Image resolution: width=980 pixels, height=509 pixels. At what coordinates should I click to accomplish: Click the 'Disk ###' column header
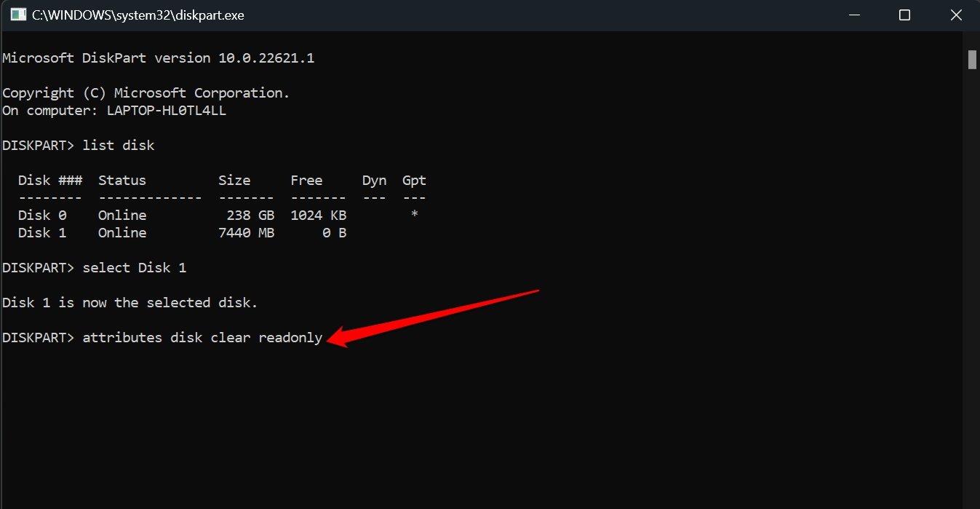[x=50, y=180]
